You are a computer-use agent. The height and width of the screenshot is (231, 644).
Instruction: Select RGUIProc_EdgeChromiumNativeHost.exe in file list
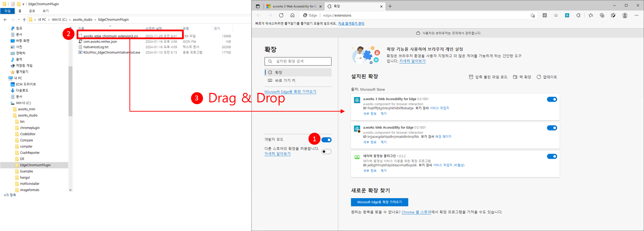(x=112, y=53)
